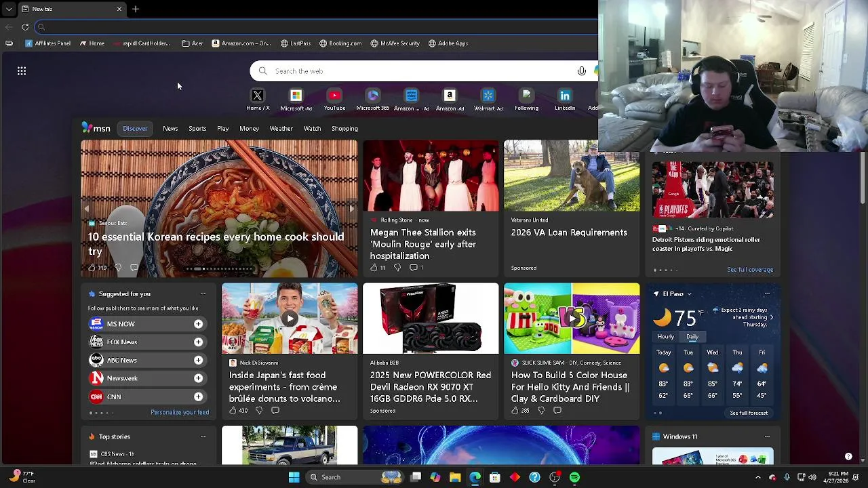
Task: Switch to the Watch tab
Action: coord(312,128)
